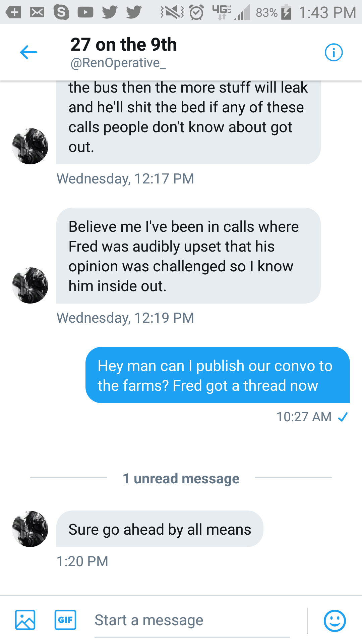This screenshot has height=644, width=362.
Task: Open the emoji smiley picker
Action: click(335, 621)
